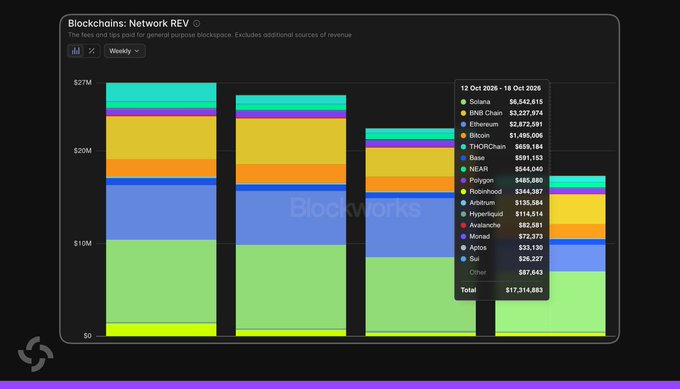Click the Base legend dot in tooltip

(x=463, y=158)
